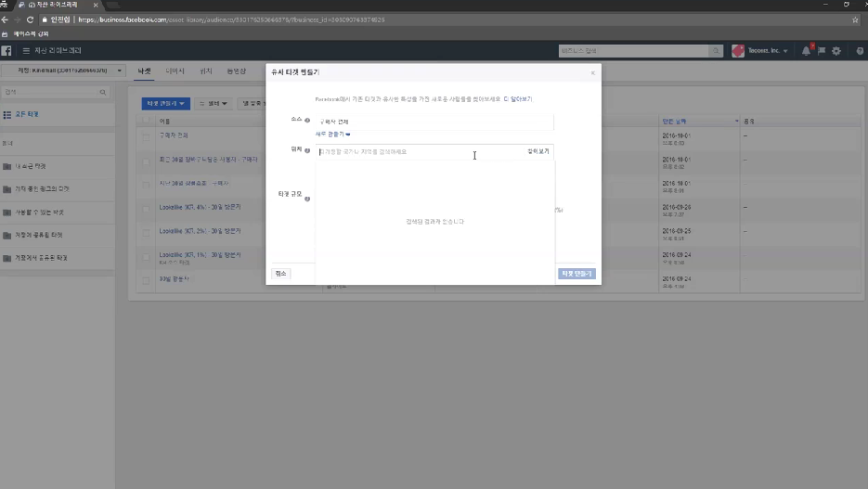Image resolution: width=868 pixels, height=489 pixels.
Task: Click the sidebar search magnifier icon
Action: tap(103, 93)
